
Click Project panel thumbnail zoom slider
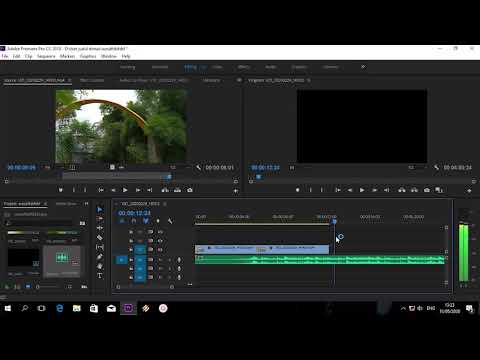point(47,286)
